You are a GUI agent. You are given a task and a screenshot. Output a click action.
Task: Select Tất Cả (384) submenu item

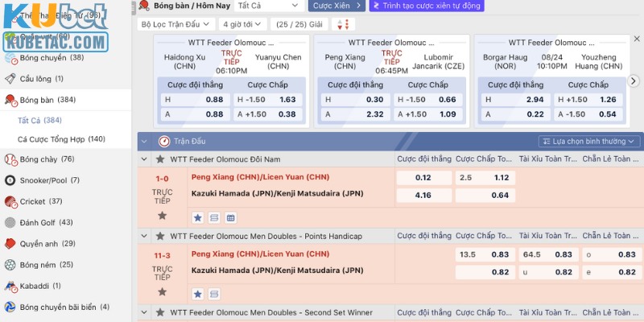(39, 120)
